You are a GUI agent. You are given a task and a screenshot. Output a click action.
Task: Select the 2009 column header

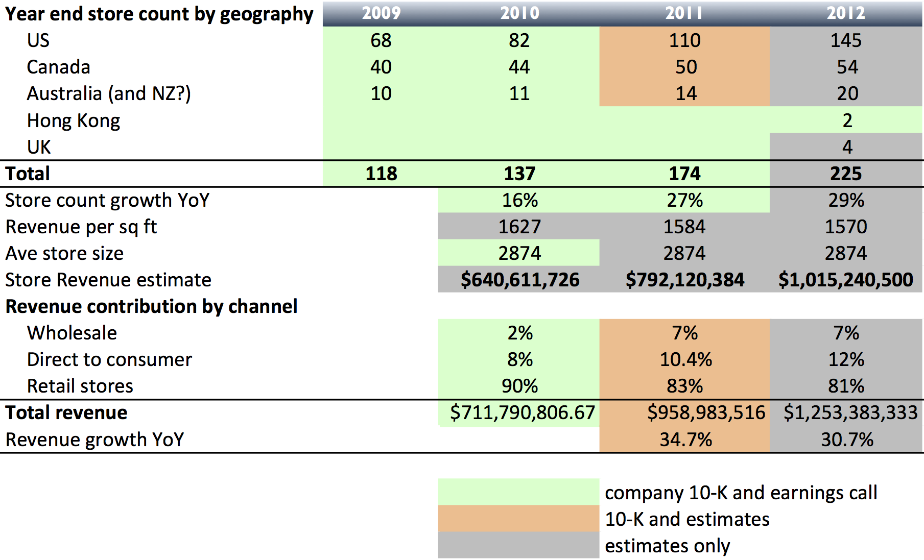381,13
